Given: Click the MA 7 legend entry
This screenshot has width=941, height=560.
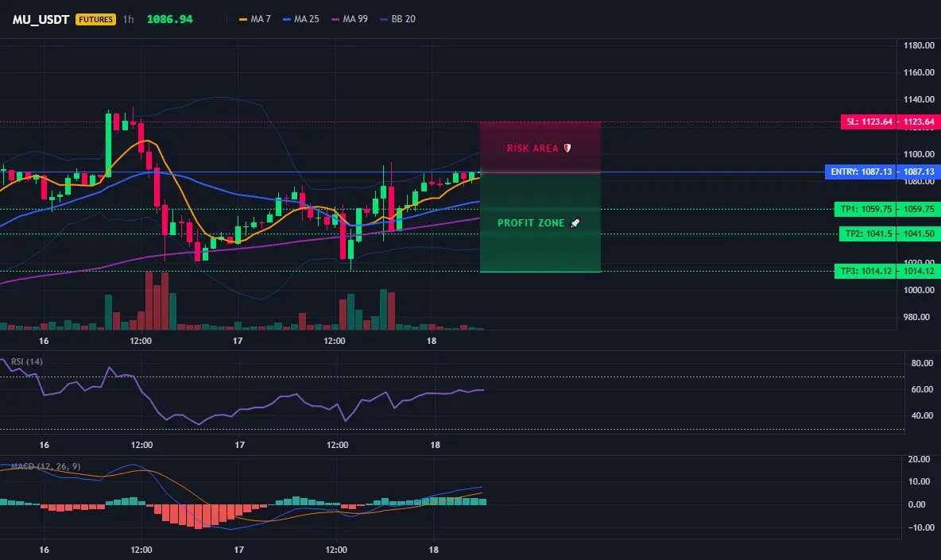Looking at the screenshot, I should (x=255, y=19).
